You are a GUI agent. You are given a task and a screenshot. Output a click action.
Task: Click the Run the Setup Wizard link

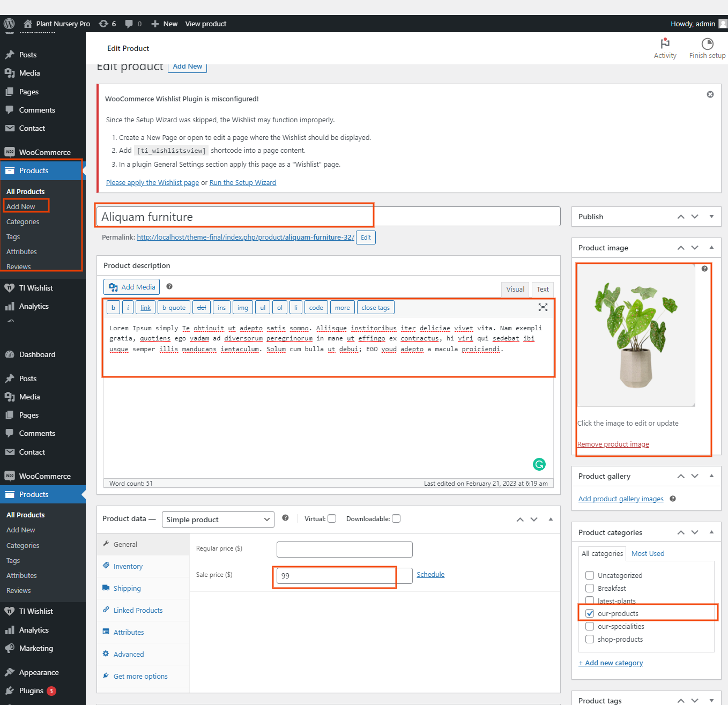[x=242, y=183]
